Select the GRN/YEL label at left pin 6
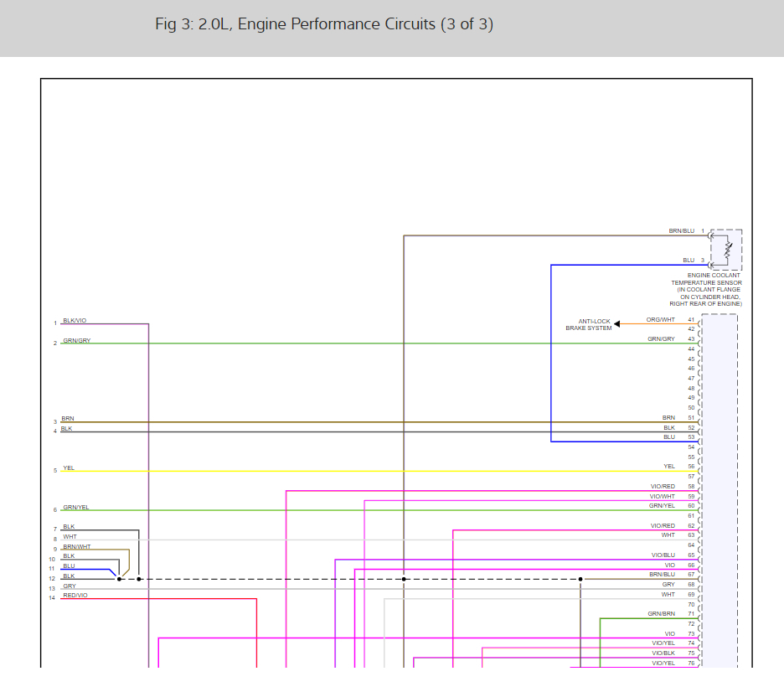This screenshot has width=784, height=692. 75,507
